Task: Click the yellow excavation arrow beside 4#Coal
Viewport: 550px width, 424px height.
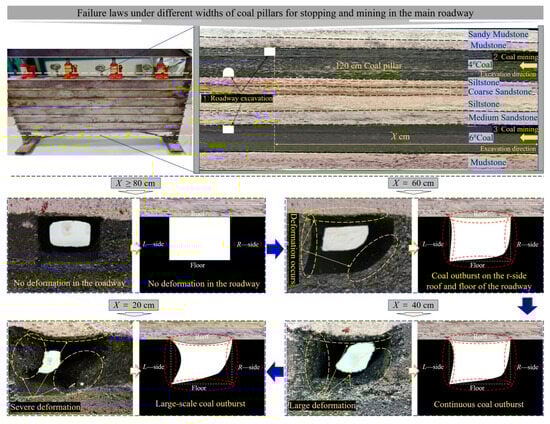Action: pyautogui.click(x=528, y=66)
